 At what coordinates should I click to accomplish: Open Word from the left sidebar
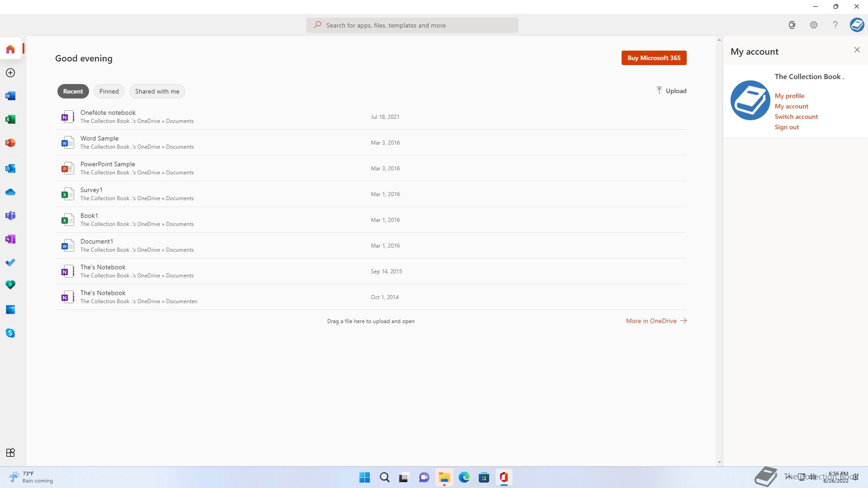[10, 96]
